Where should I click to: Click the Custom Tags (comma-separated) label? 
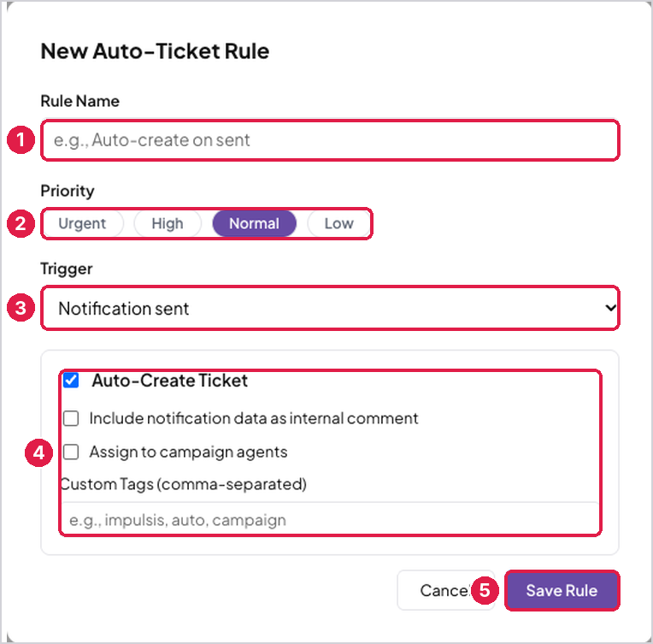click(x=184, y=484)
